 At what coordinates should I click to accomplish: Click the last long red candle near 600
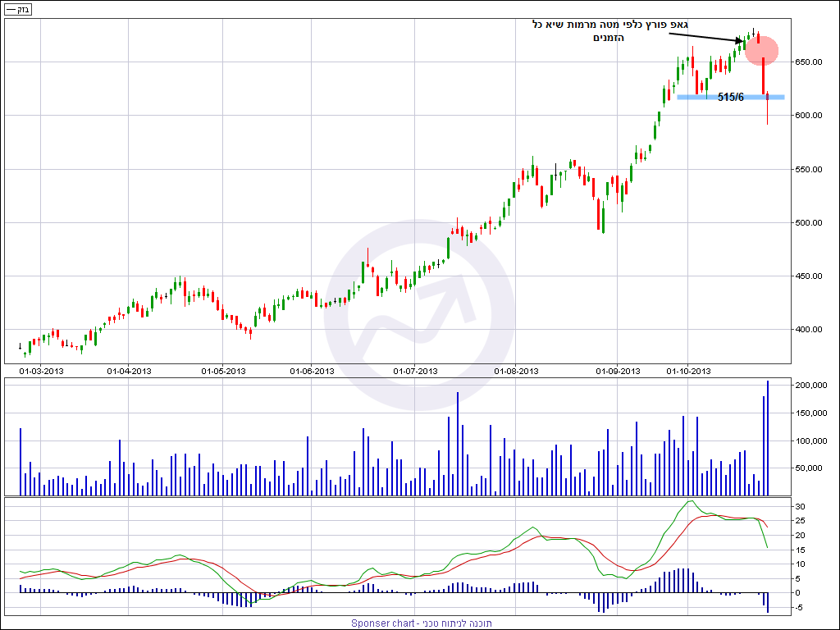pyautogui.click(x=768, y=107)
